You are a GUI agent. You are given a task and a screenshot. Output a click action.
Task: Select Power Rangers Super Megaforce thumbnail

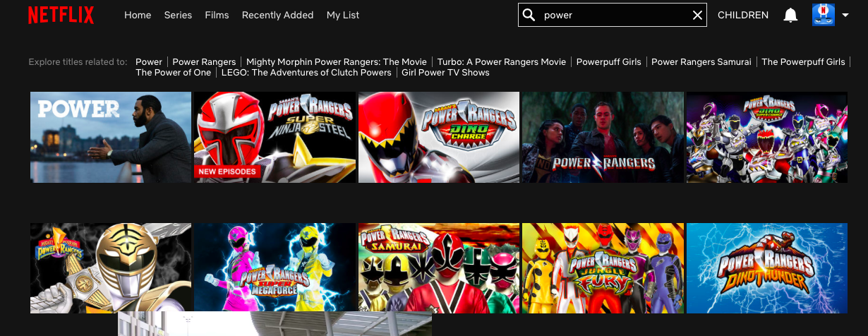coord(275,268)
